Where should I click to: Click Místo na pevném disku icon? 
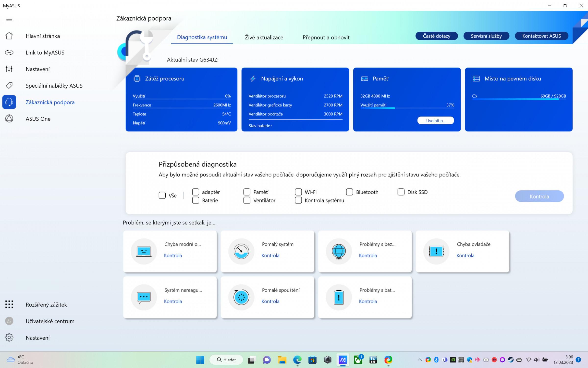476,79
